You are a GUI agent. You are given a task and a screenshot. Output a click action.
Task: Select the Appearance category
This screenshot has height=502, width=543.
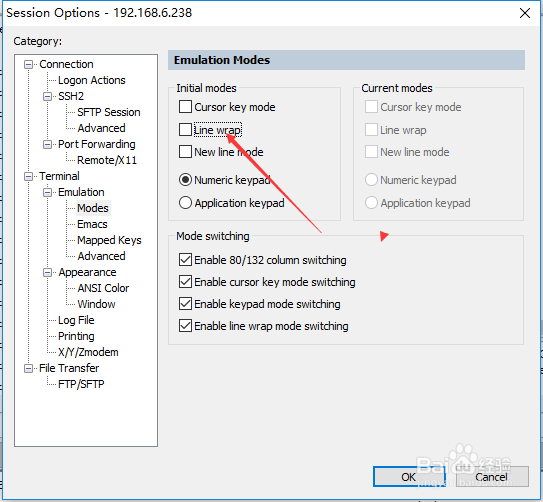point(87,272)
